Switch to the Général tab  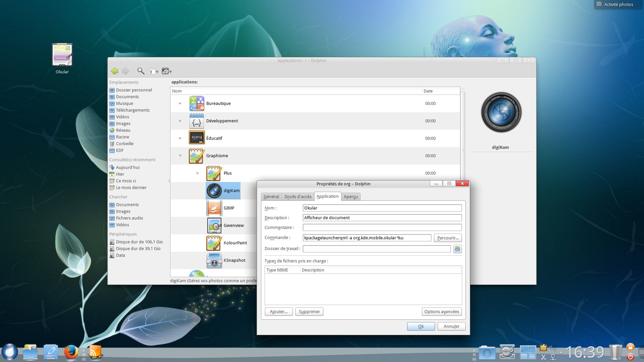point(271,197)
